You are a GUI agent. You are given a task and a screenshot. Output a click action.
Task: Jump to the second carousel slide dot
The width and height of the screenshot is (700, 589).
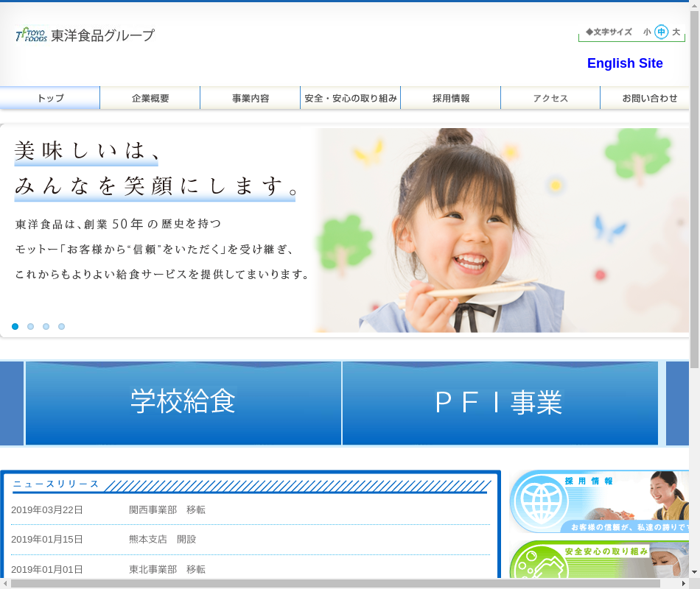click(31, 326)
